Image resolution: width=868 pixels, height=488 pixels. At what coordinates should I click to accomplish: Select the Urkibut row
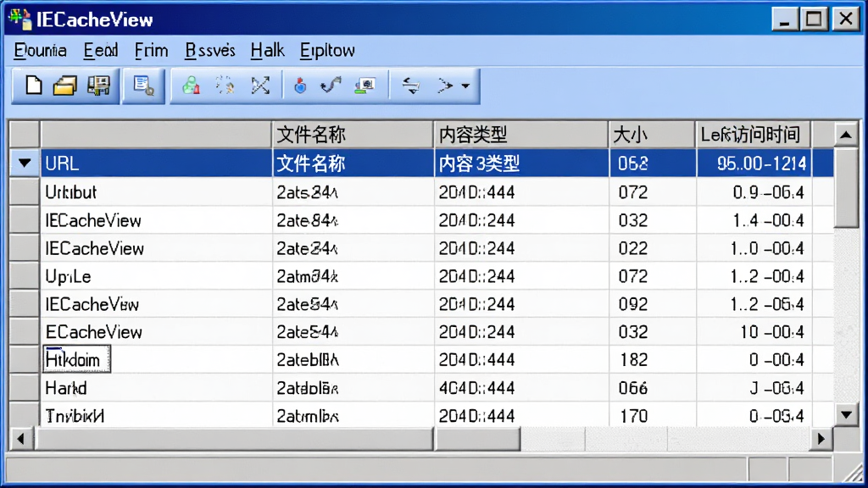pyautogui.click(x=437, y=192)
